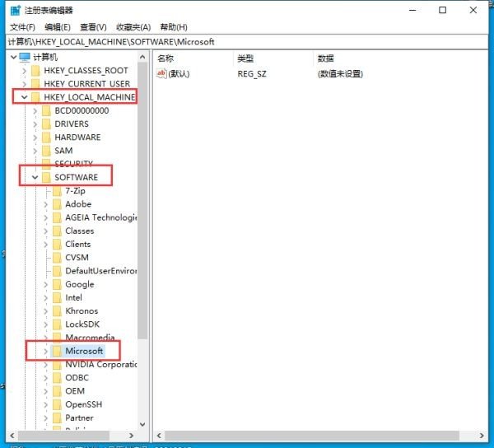Click the OpenSSH folder icon

(x=58, y=404)
